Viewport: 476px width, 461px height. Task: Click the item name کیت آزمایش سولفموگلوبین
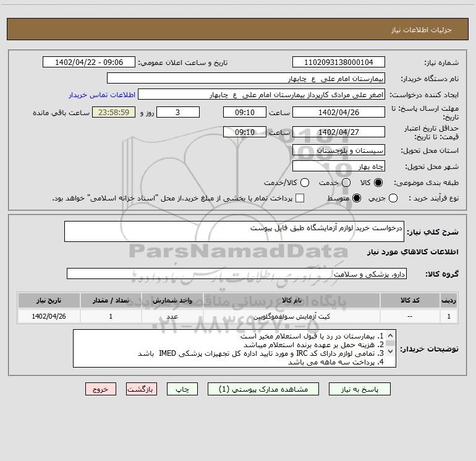coord(291,317)
